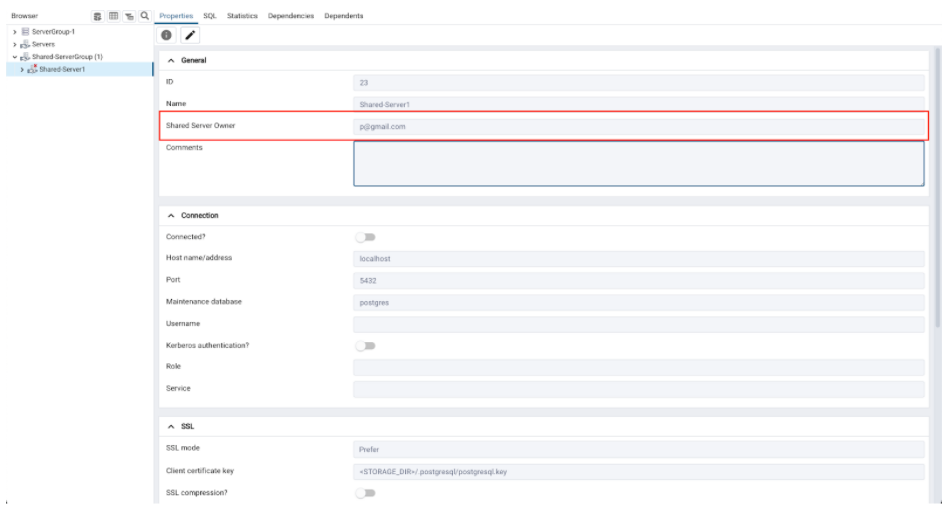Open the Search Objects magnifier icon
951x511 pixels.
coord(145,17)
